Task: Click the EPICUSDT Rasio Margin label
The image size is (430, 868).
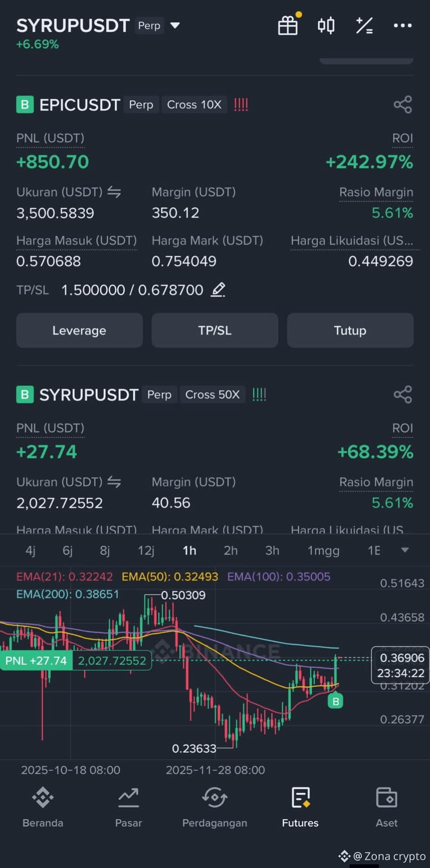Action: tap(376, 192)
